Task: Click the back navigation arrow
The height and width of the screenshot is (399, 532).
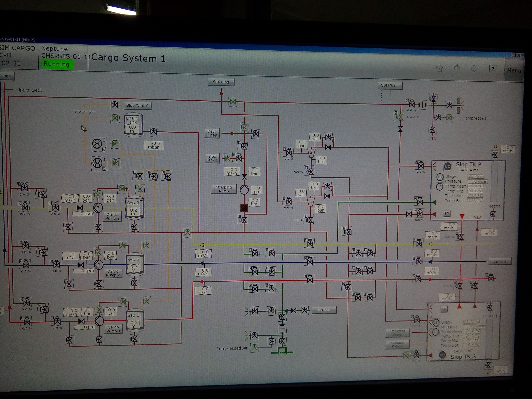Action: pos(457,68)
